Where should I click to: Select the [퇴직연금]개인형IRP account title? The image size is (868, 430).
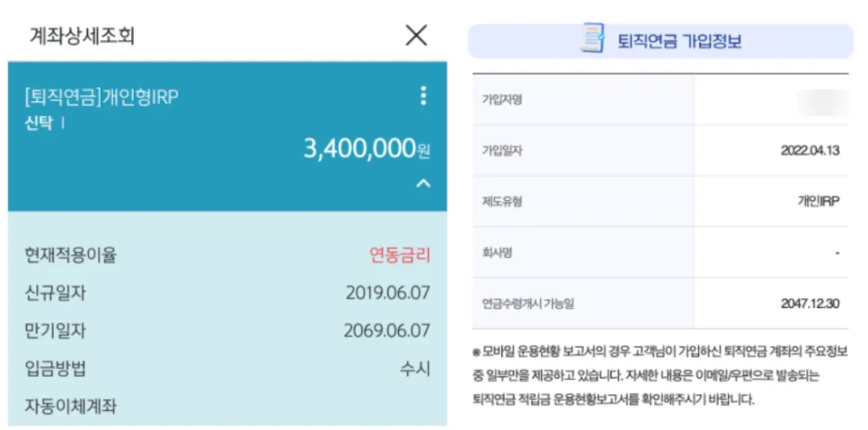[x=102, y=97]
